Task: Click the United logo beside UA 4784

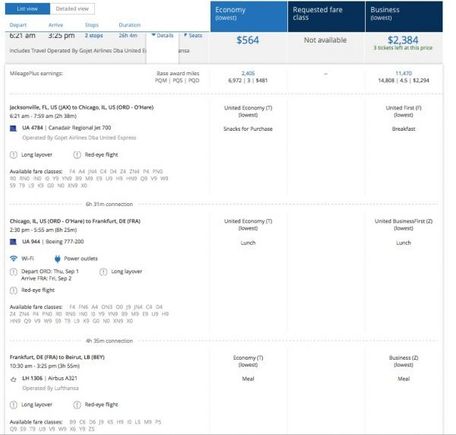Action: (x=13, y=128)
